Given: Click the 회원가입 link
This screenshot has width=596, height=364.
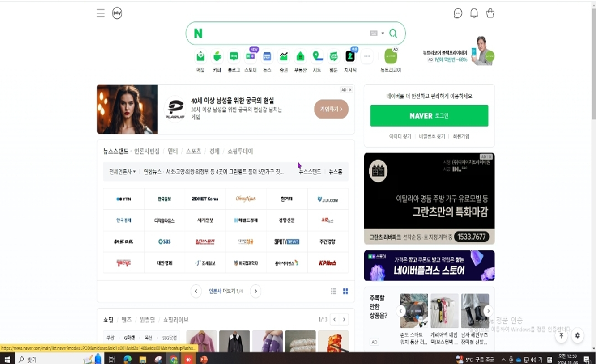Looking at the screenshot, I should point(461,136).
